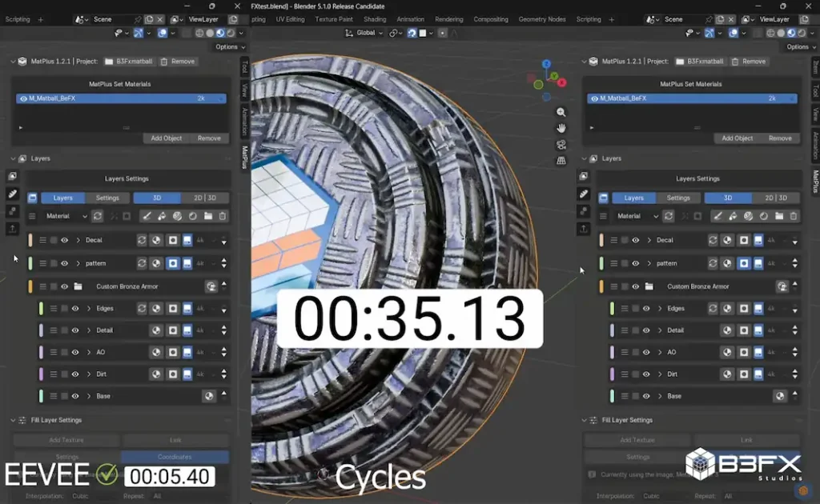820x504 pixels.
Task: Switch to the Geometry Nodes workspace tab
Action: coord(542,19)
